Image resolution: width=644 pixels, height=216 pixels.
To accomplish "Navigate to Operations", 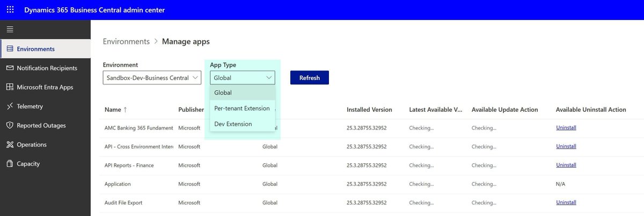I will (x=32, y=145).
